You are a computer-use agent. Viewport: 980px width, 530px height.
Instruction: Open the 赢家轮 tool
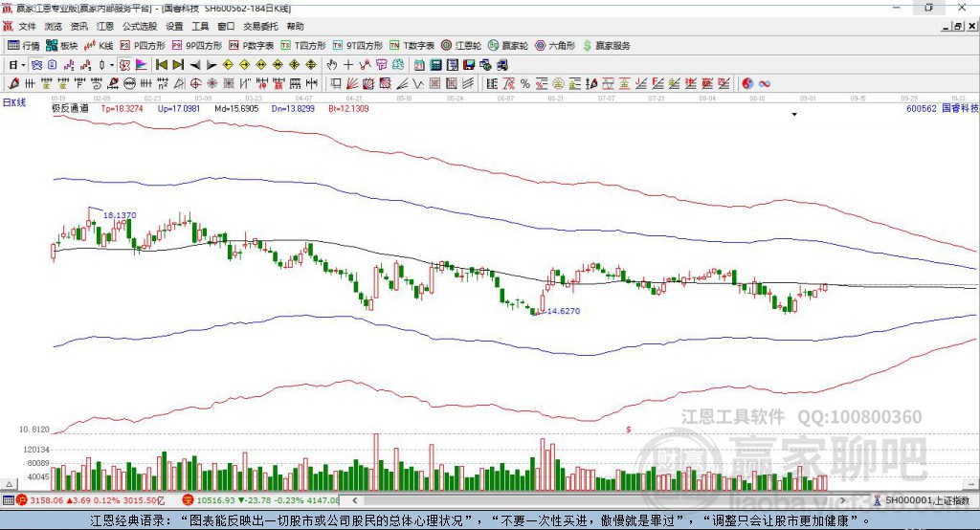click(507, 46)
